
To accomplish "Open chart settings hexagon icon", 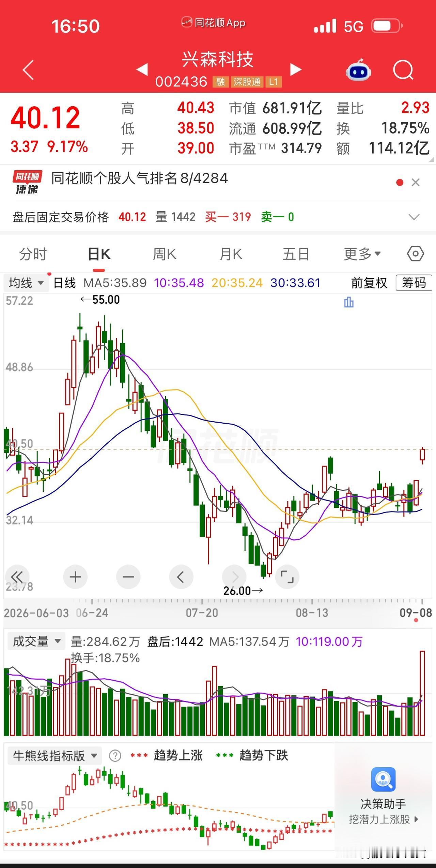I will [x=416, y=254].
